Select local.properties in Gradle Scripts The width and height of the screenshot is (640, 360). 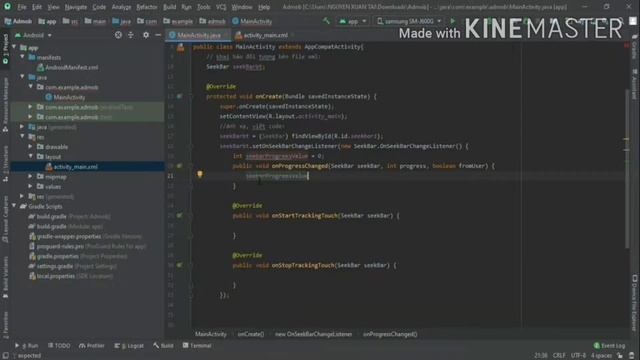point(56,276)
